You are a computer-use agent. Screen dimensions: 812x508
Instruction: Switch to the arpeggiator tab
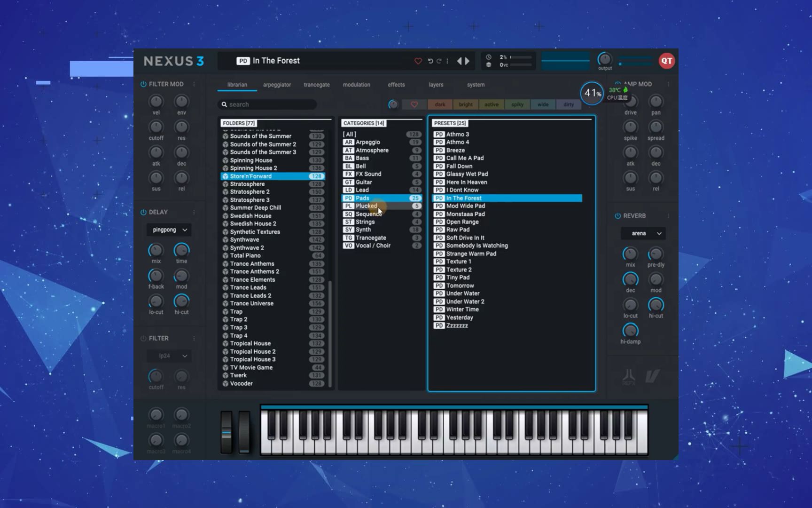277,85
